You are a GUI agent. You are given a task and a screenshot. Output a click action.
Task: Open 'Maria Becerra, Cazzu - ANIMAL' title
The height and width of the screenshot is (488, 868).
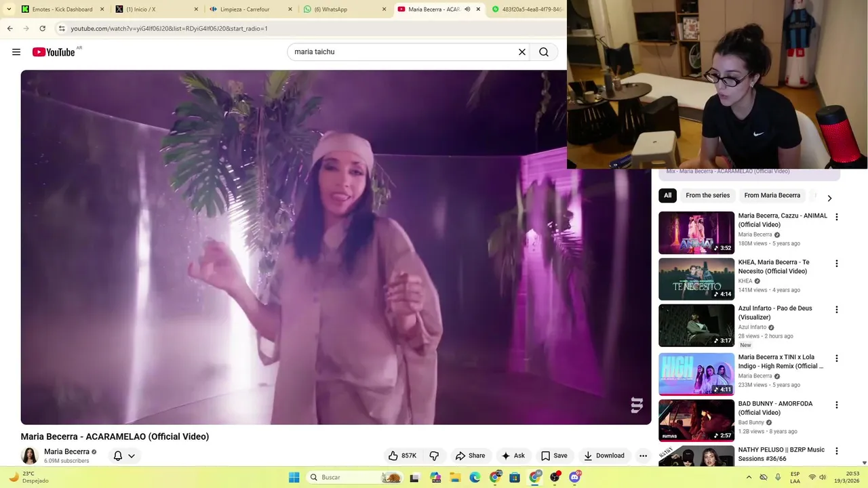point(783,220)
